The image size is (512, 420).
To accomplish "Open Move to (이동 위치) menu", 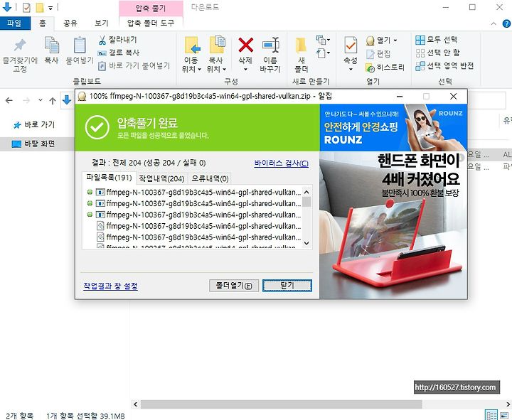I will pos(192,54).
